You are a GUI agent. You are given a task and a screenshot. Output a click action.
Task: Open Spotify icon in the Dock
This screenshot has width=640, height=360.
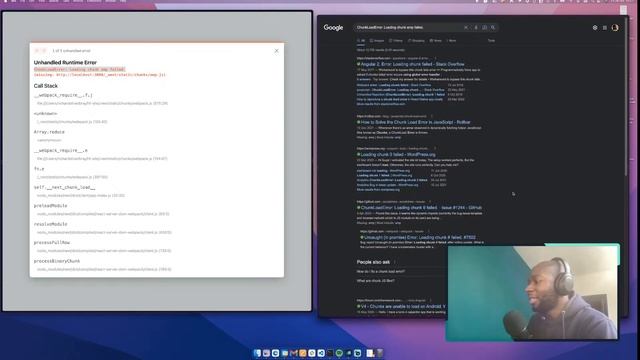pos(339,353)
